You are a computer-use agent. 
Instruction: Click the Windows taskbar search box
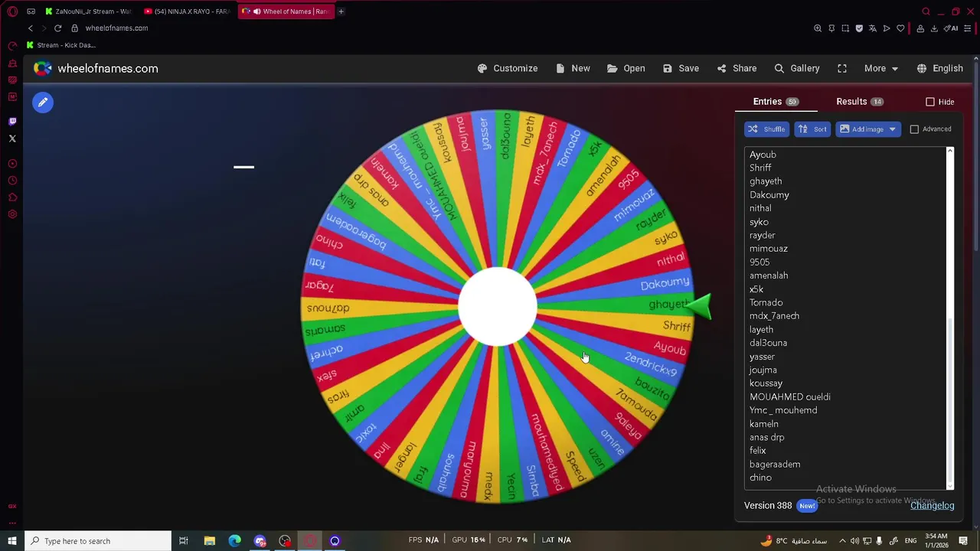click(97, 541)
